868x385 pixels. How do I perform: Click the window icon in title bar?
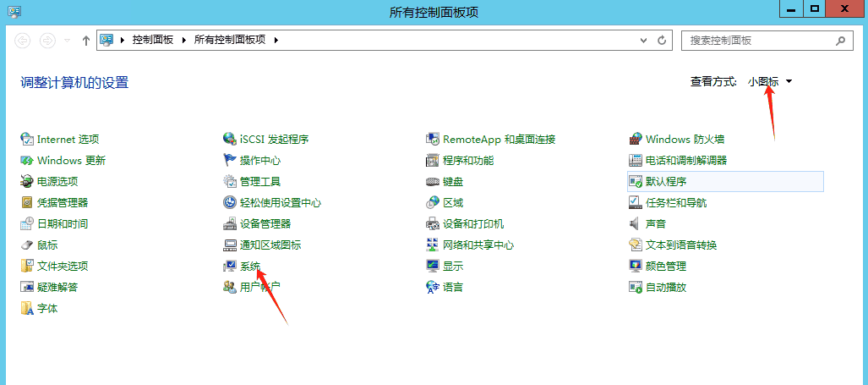(x=15, y=11)
